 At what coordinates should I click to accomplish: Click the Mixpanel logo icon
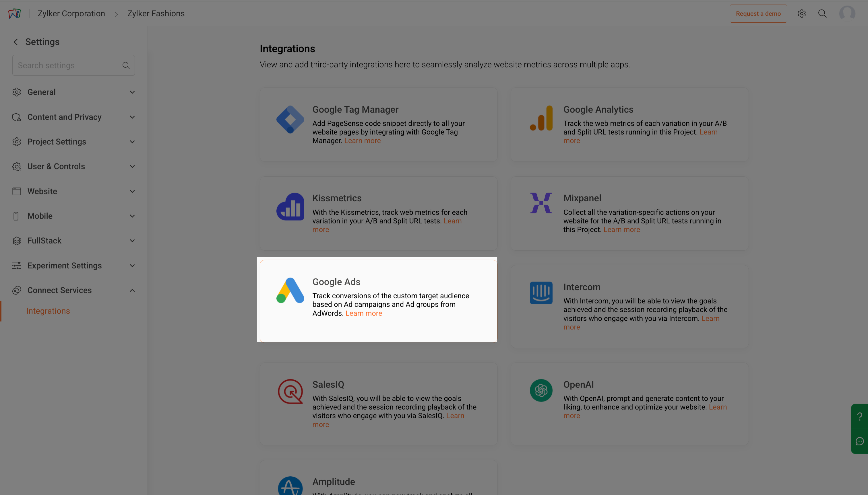541,203
